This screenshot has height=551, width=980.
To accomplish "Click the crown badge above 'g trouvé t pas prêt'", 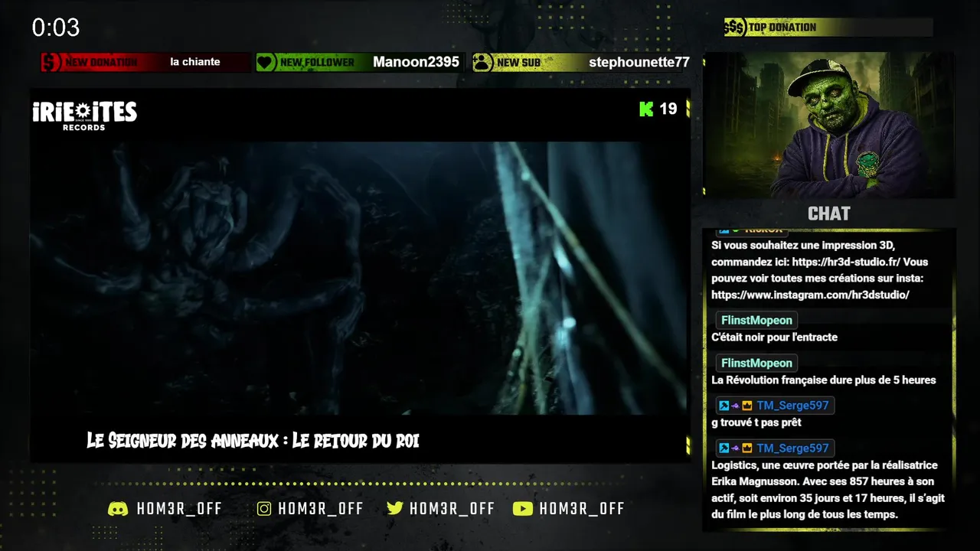I will click(x=747, y=406).
